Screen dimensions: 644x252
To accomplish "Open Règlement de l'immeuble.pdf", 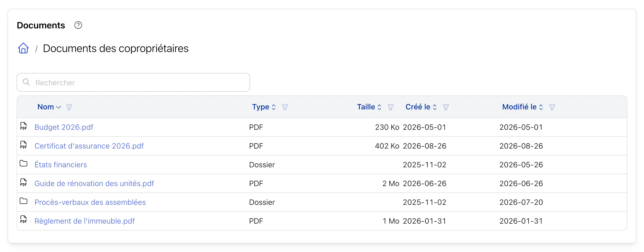I will (85, 221).
